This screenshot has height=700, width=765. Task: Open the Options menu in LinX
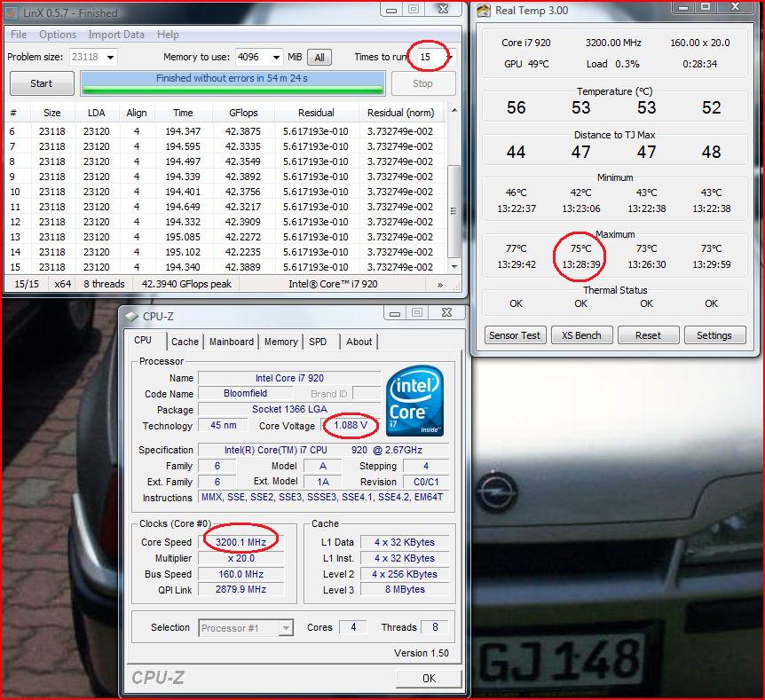pyautogui.click(x=58, y=35)
